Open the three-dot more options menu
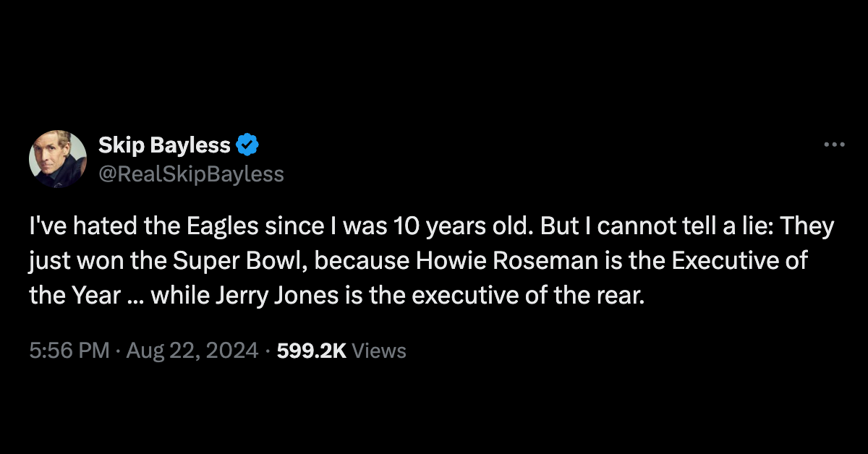 pyautogui.click(x=834, y=145)
